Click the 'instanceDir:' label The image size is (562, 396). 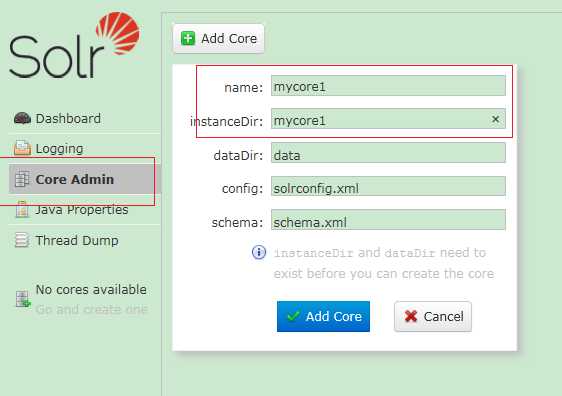[227, 121]
